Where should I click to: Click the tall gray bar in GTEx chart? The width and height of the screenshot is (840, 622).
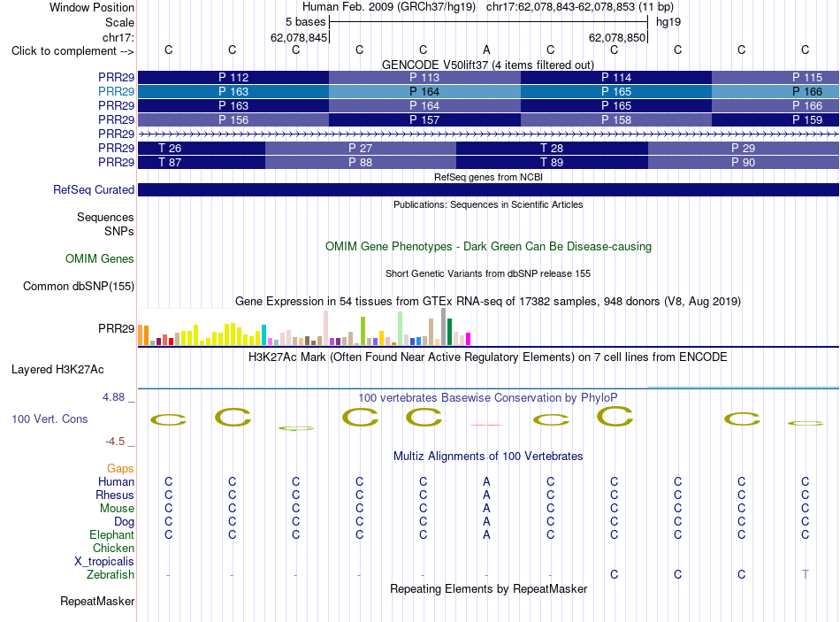[x=443, y=326]
